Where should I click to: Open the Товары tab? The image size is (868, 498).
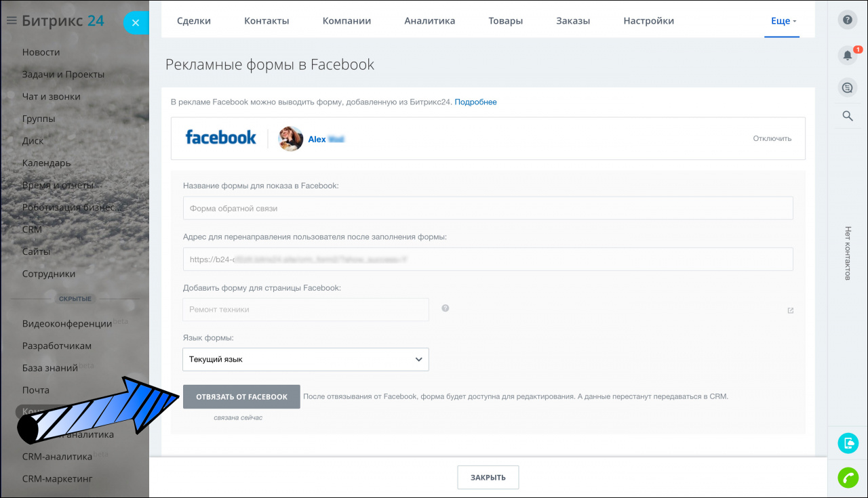pyautogui.click(x=506, y=21)
